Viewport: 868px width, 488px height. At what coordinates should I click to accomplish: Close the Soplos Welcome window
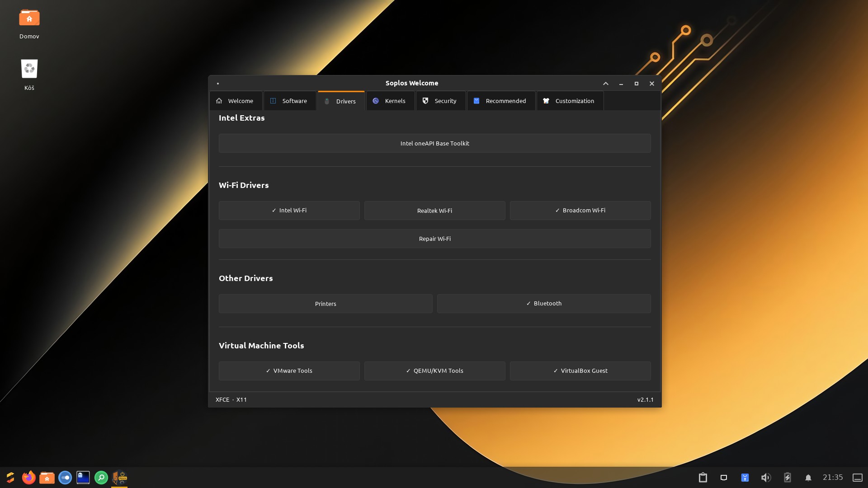point(652,84)
